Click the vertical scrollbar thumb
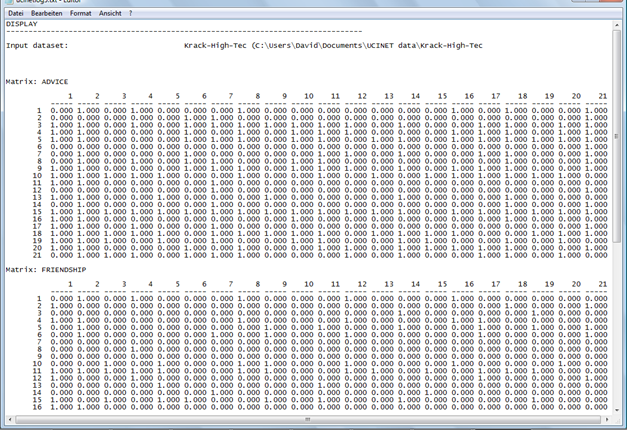The width and height of the screenshot is (627, 430). click(x=616, y=136)
